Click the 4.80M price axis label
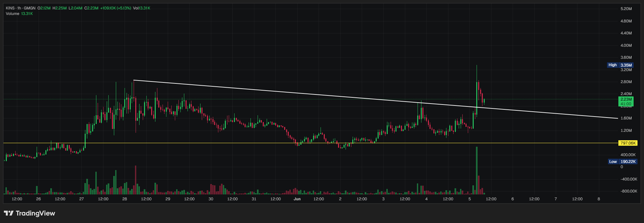The height and width of the screenshot is (223, 644). [626, 21]
